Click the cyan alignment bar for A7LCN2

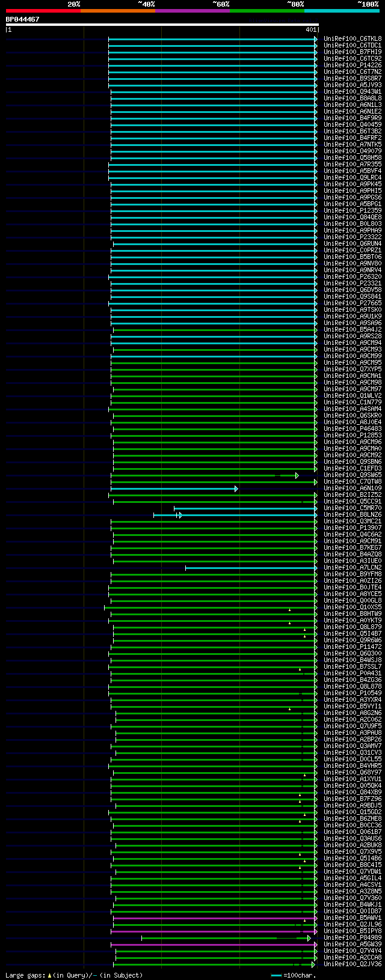click(x=251, y=568)
